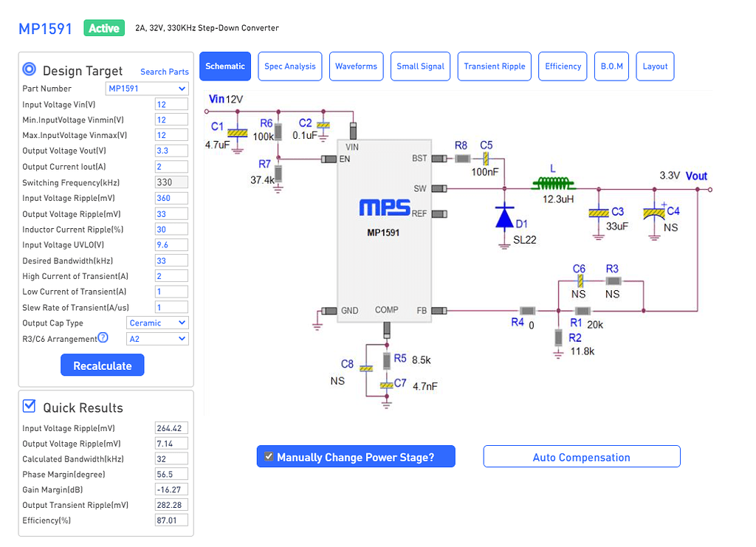Click the Output Voltage Vout input field

(171, 150)
